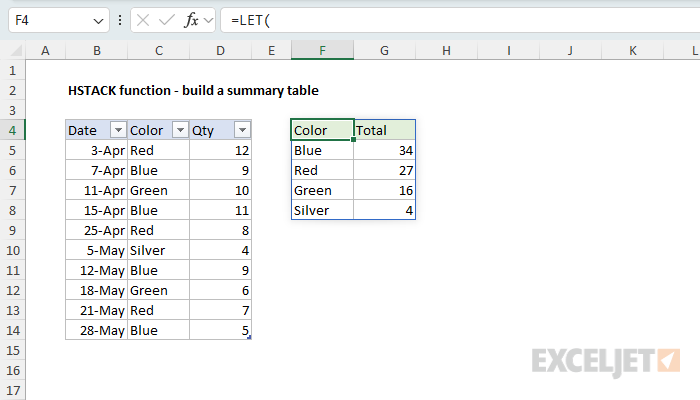Screen dimensions: 700x400
Task: Click the Qty cell showing 12
Action: coord(221,150)
